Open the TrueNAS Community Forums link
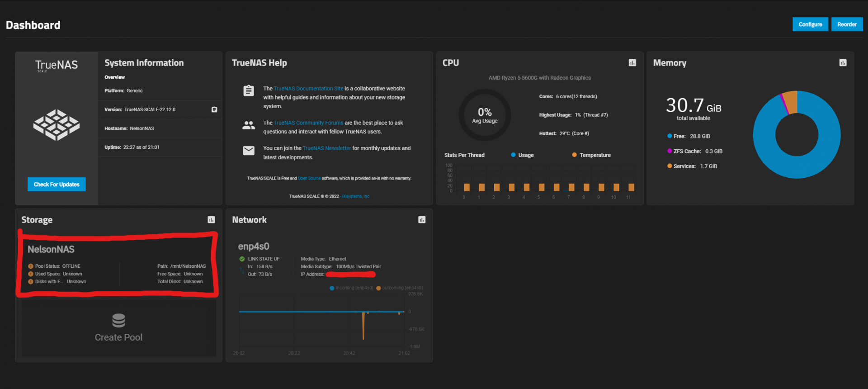 (308, 123)
